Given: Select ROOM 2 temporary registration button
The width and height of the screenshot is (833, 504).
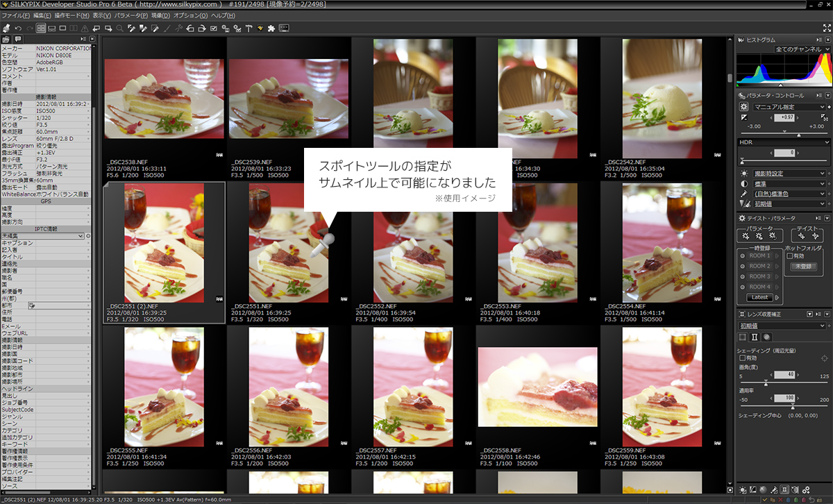Looking at the screenshot, I should pyautogui.click(x=759, y=266).
